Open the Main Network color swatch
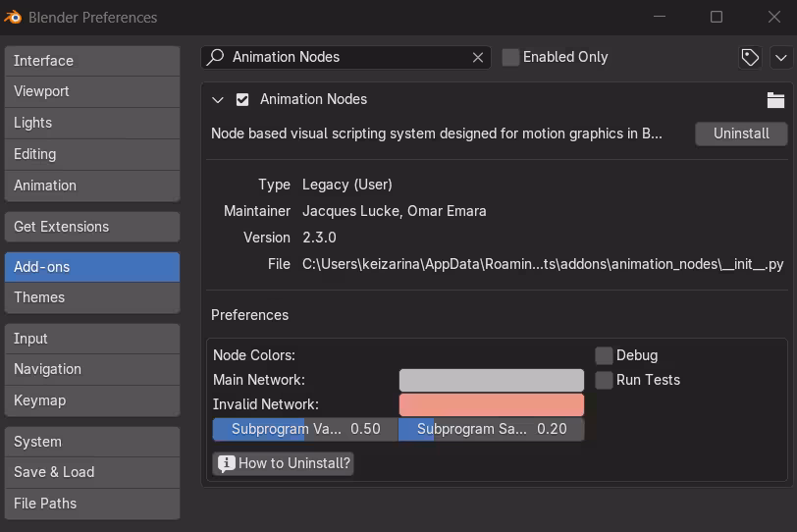Screen dimensions: 797x532 pyautogui.click(x=492, y=380)
